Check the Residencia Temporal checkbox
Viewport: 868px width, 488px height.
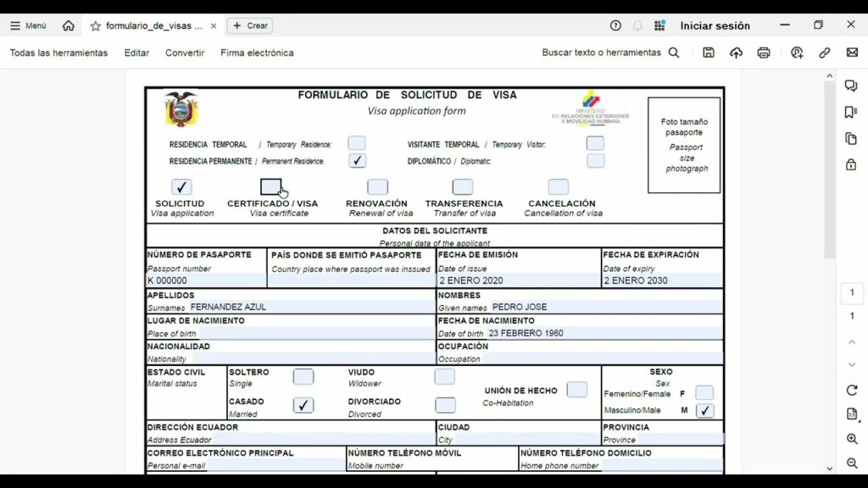(x=357, y=144)
